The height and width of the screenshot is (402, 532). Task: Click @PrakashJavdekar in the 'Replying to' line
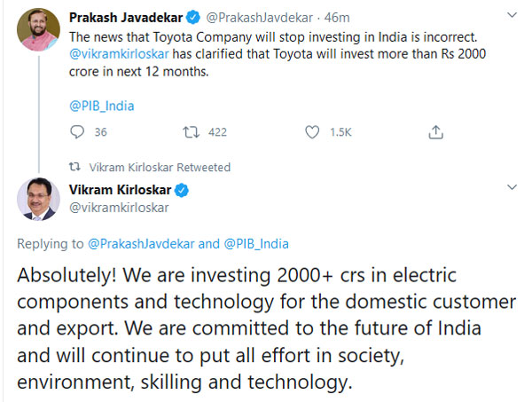click(140, 243)
